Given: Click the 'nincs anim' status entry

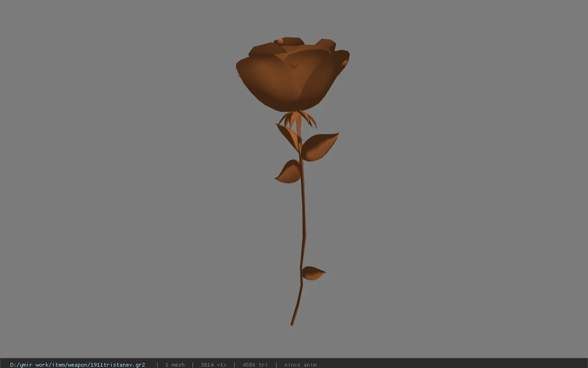Looking at the screenshot, I should (300, 365).
